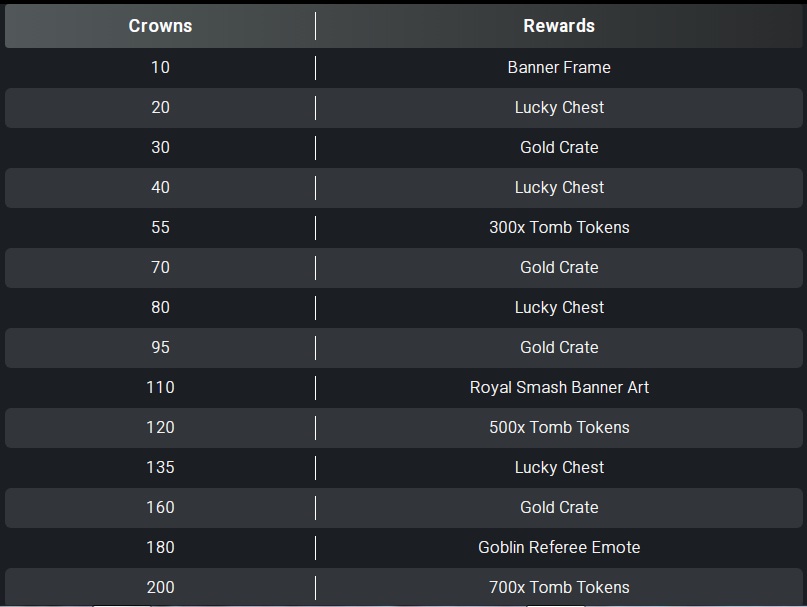Select the 55 crowns value

[160, 228]
